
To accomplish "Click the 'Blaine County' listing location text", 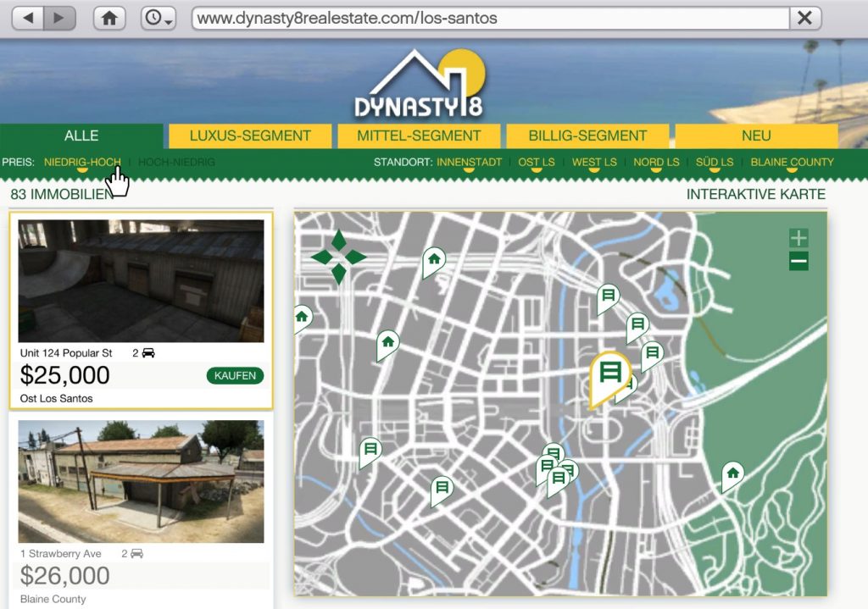I will [x=53, y=599].
